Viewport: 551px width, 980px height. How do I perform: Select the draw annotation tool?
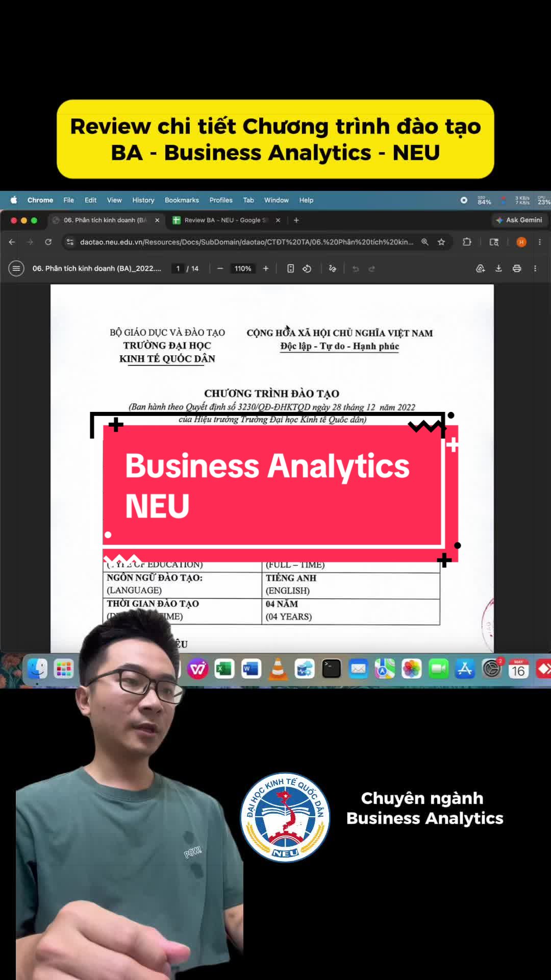[x=333, y=268]
